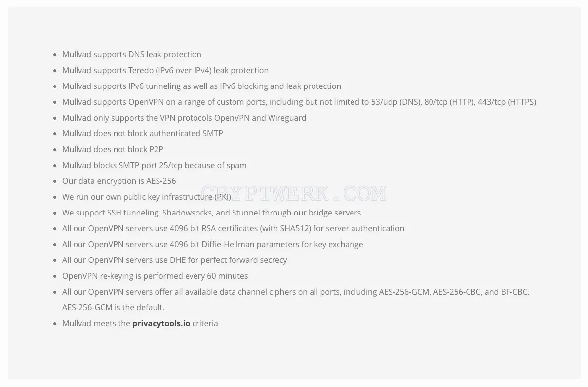The width and height of the screenshot is (588, 387).
Task: Click the CRYPTWERK.COM watermark
Action: click(x=293, y=193)
